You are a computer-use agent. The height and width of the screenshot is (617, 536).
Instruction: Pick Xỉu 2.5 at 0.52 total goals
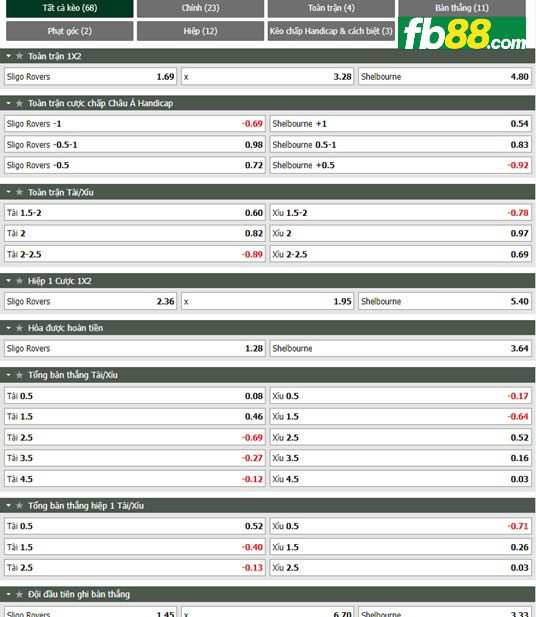click(401, 438)
